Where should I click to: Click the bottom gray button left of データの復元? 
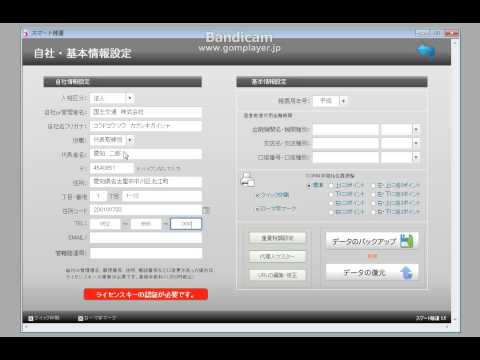click(x=277, y=275)
